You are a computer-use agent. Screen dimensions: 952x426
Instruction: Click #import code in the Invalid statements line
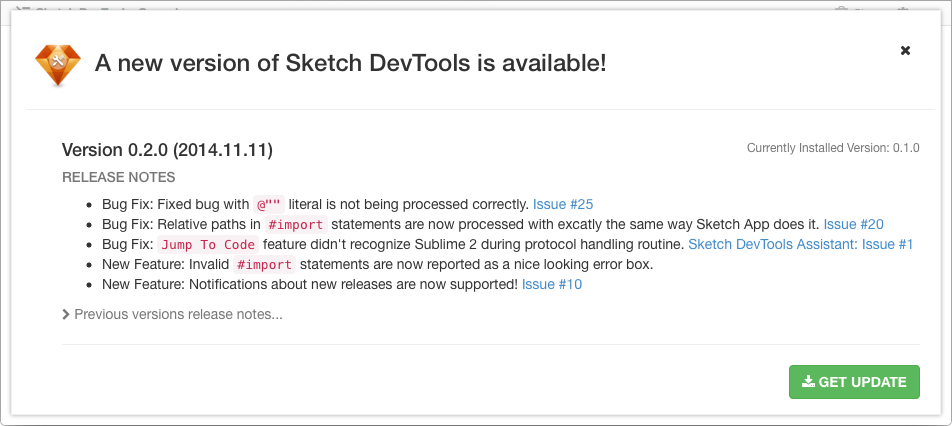point(265,264)
